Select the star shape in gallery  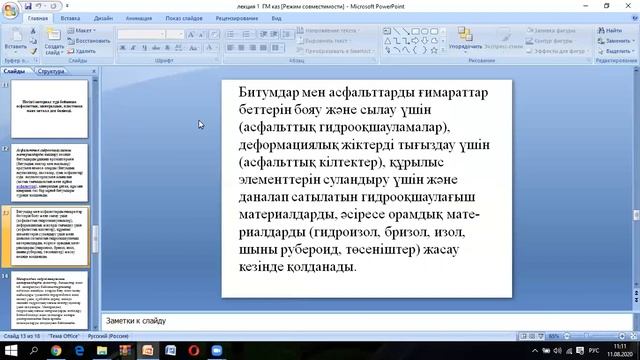pyautogui.click(x=434, y=50)
